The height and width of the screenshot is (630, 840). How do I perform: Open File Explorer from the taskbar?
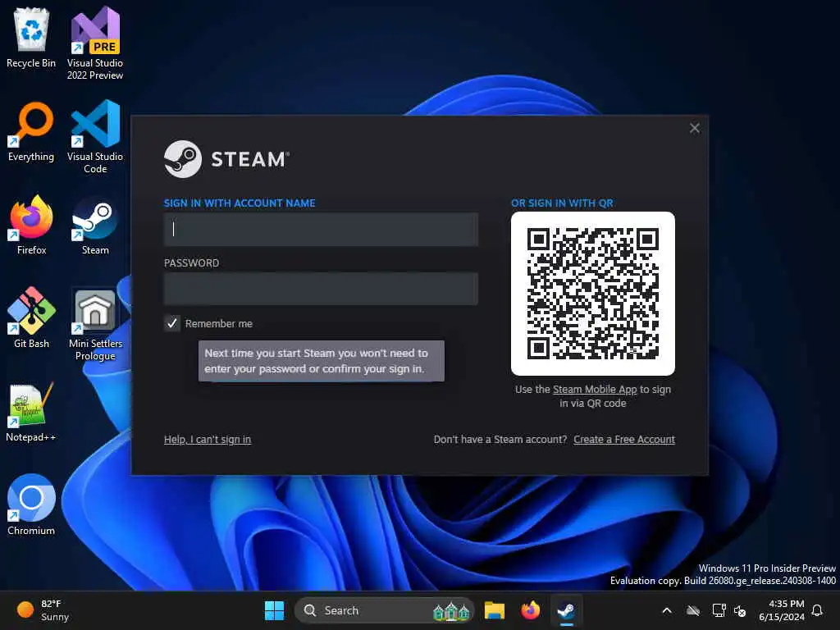[x=495, y=610]
